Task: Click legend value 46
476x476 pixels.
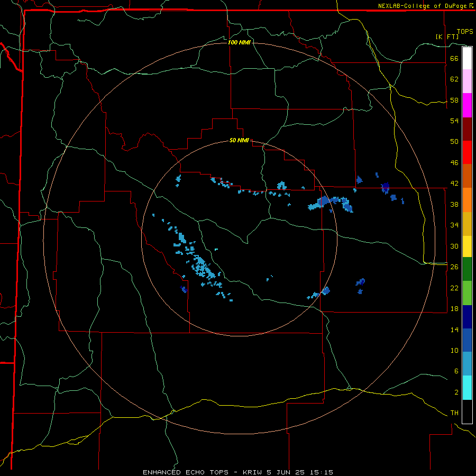Action: pyautogui.click(x=454, y=163)
